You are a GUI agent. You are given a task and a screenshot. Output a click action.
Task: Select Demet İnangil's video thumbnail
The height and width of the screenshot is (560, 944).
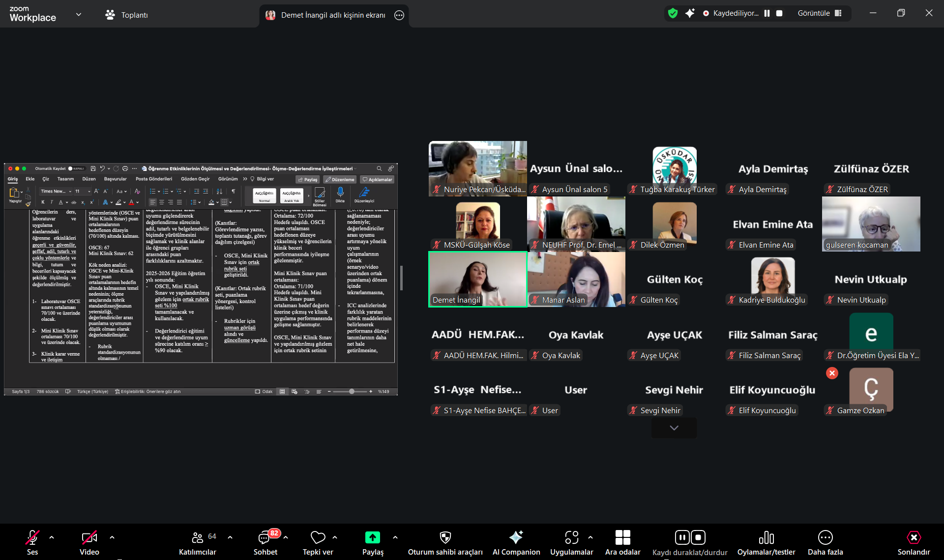coord(477,279)
